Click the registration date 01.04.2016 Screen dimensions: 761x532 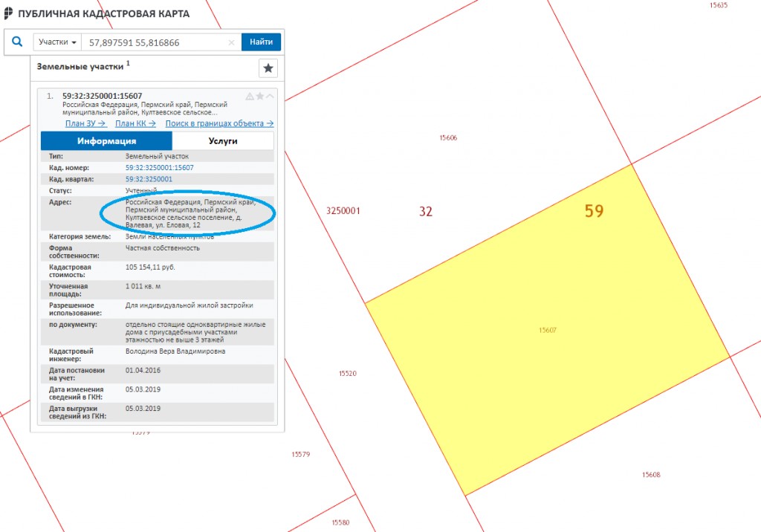[143, 370]
